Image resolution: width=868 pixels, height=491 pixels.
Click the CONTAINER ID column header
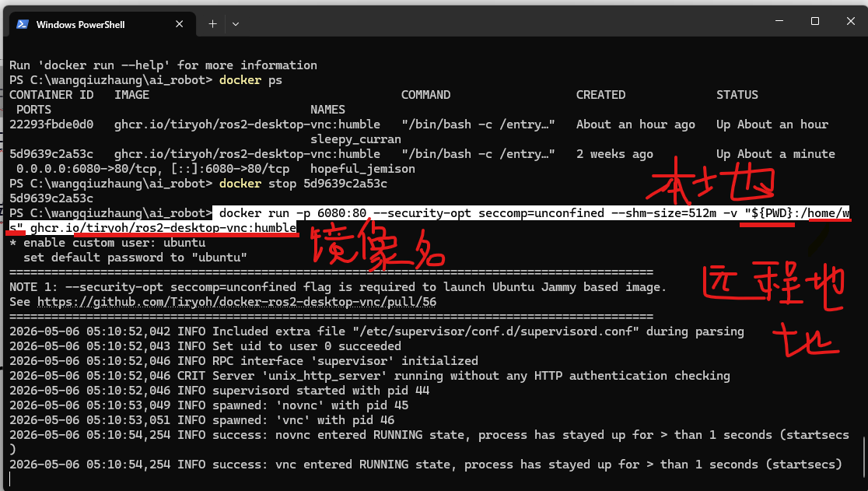[x=51, y=95]
